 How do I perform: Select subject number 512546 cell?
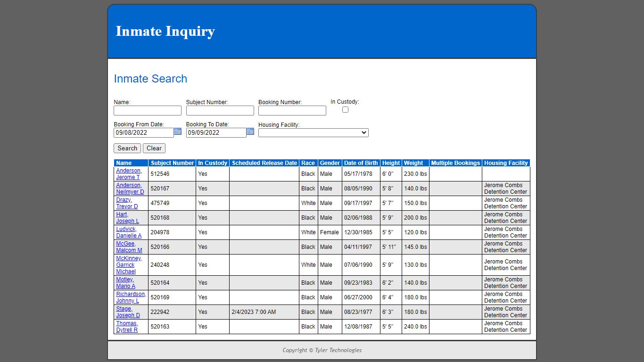coord(172,174)
